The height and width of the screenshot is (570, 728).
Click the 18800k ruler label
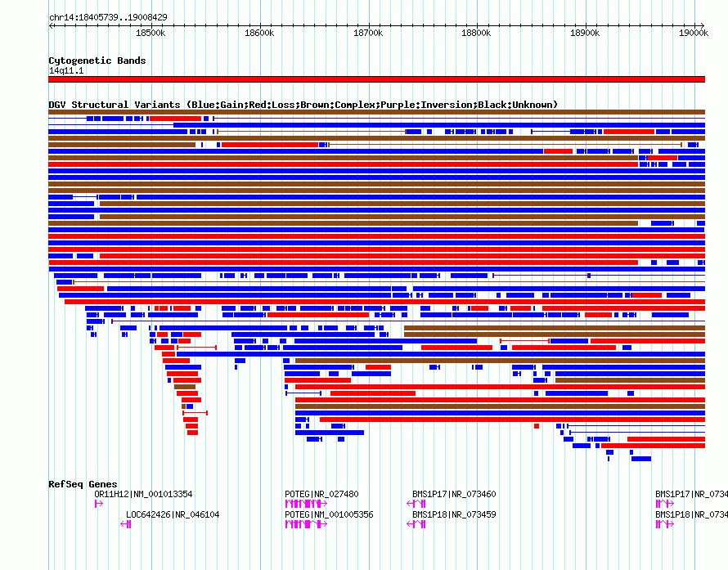coord(476,33)
